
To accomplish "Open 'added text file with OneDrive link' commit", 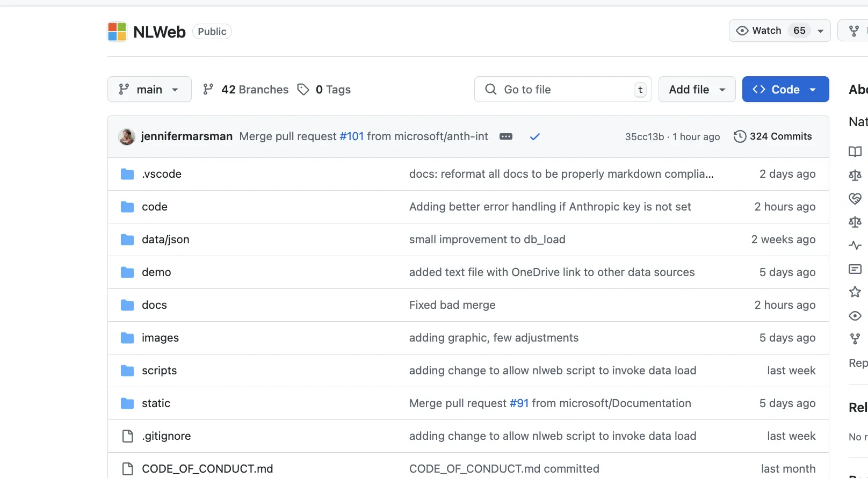I will click(552, 272).
